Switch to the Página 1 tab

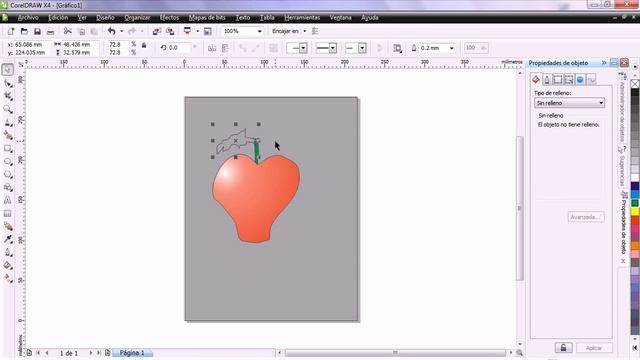coord(132,353)
